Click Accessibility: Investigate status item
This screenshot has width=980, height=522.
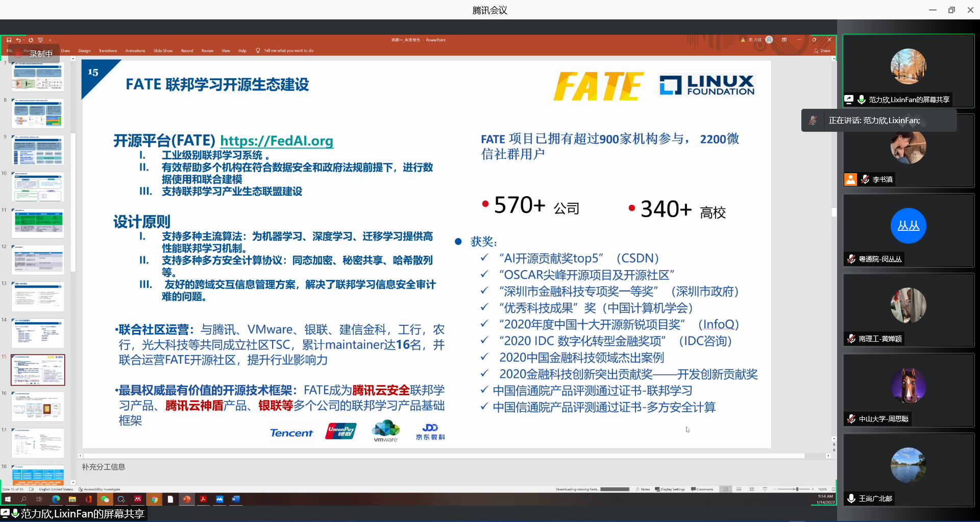tap(100, 489)
